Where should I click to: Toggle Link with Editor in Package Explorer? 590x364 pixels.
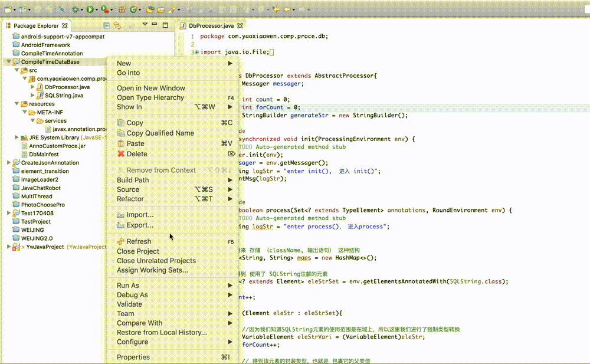[x=117, y=25]
